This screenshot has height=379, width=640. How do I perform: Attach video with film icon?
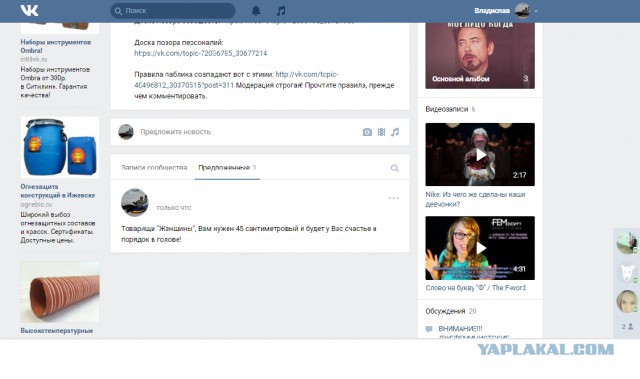coord(381,132)
